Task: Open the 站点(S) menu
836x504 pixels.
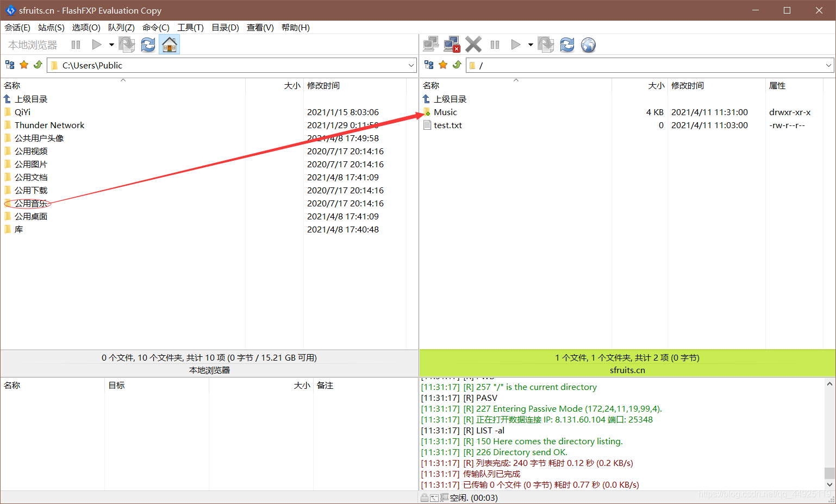Action: pos(51,28)
